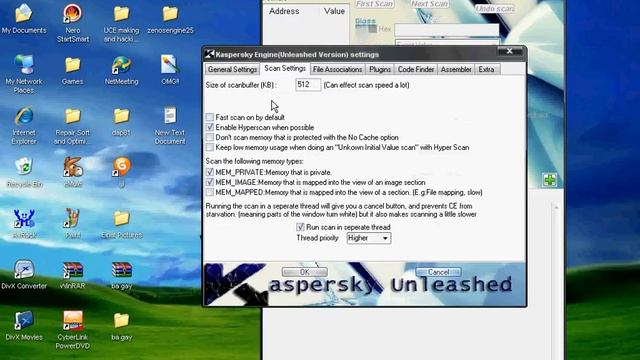
Task: Click value input box beside Hex
Action: tap(447, 29)
